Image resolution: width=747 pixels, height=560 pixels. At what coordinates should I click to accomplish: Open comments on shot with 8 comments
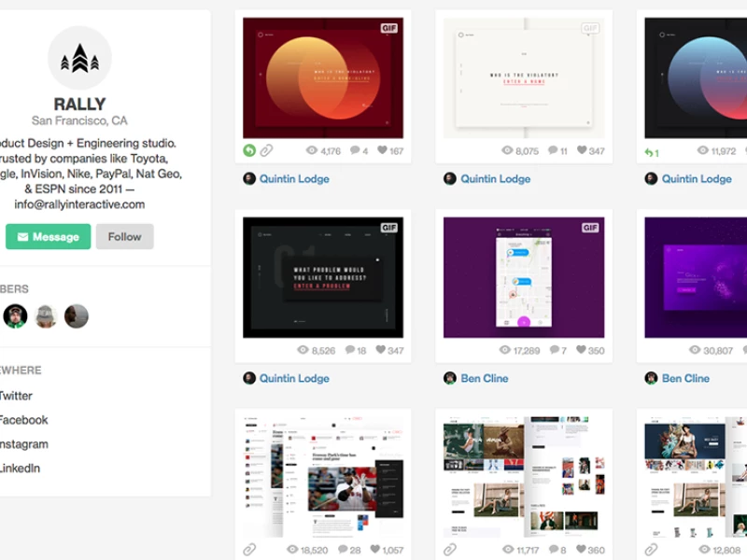coord(554,550)
